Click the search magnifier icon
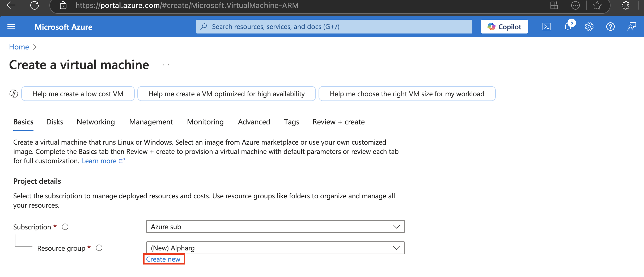The height and width of the screenshot is (277, 644). click(x=204, y=27)
